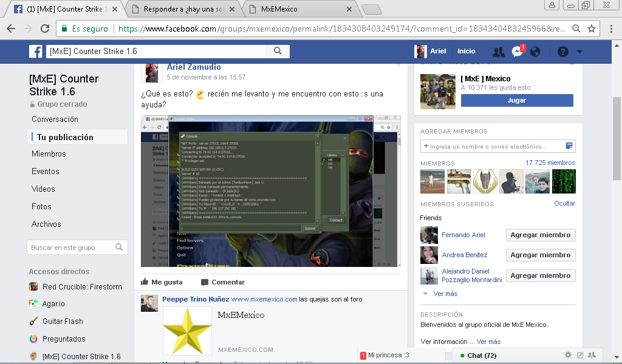Viewport: 622px width, 364px height.
Task: Click Comentar to write a comment
Action: (x=222, y=282)
